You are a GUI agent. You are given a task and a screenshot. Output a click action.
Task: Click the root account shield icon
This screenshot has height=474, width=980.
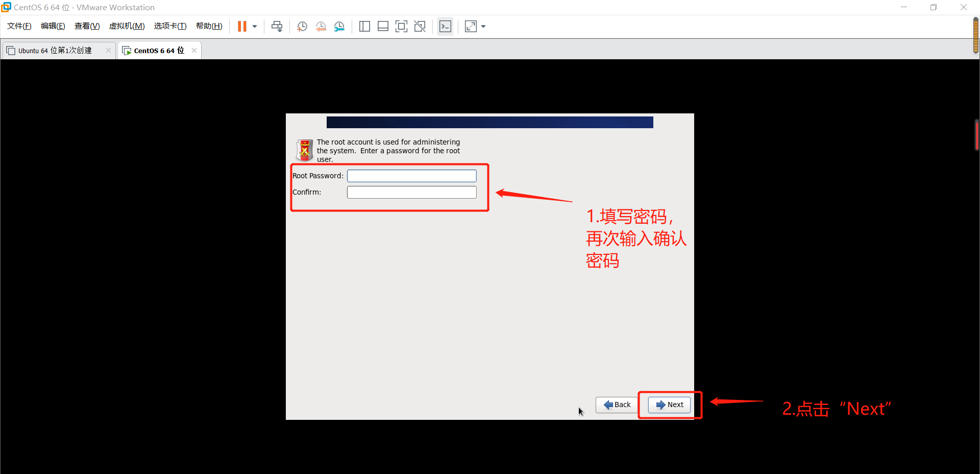click(x=305, y=150)
